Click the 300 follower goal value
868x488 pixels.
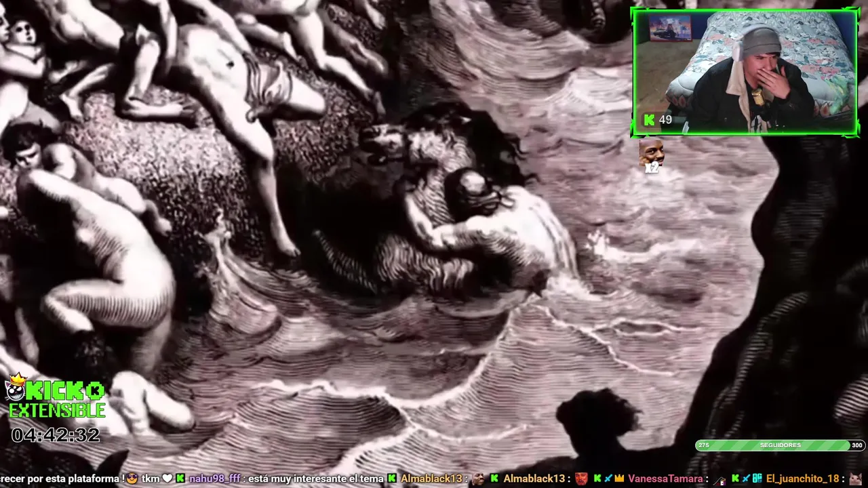[x=857, y=445]
